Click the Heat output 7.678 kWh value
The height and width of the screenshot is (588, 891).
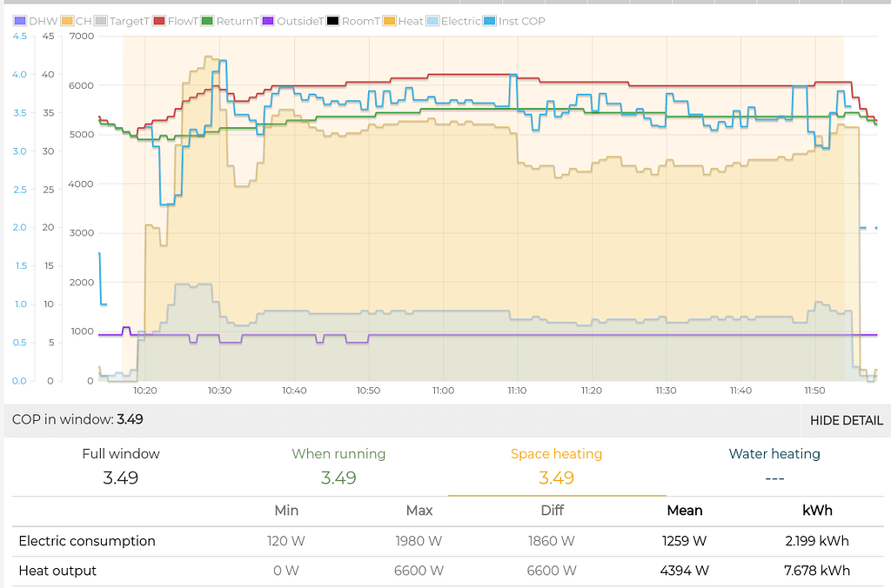(x=818, y=571)
